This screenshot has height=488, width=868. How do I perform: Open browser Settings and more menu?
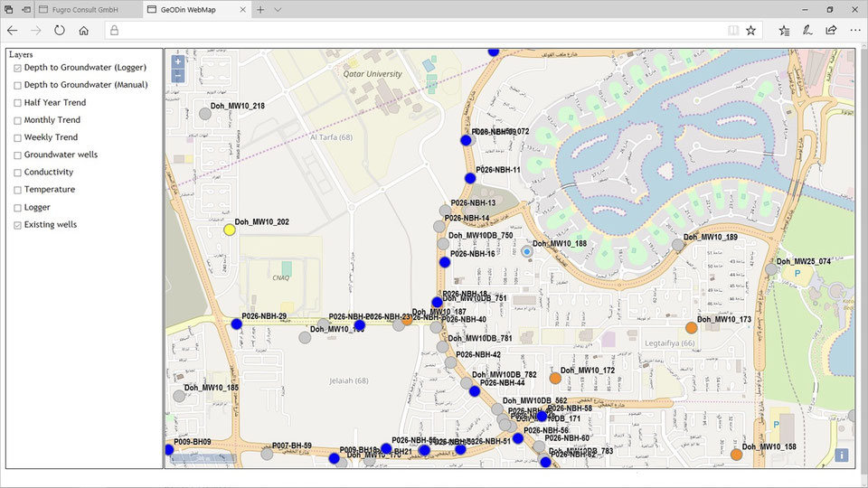click(x=854, y=30)
